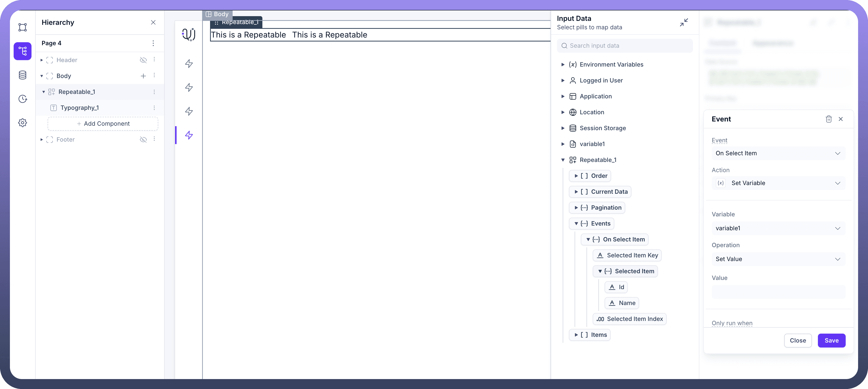Click the Add Component button
868x389 pixels.
click(x=103, y=124)
